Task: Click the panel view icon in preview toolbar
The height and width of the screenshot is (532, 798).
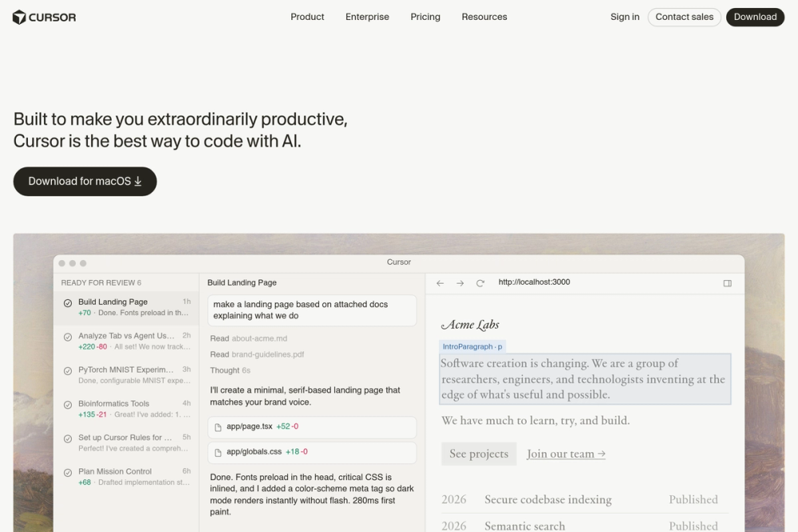Action: pyautogui.click(x=727, y=282)
